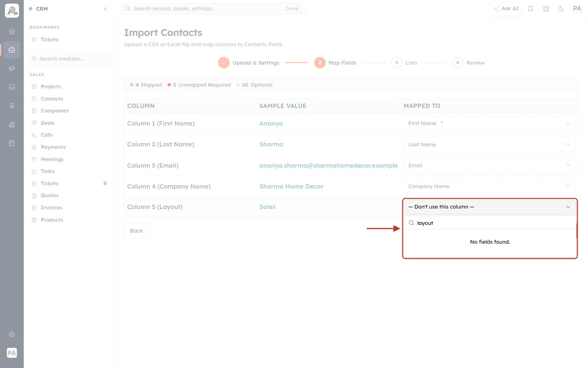The height and width of the screenshot is (368, 588).
Task: Click the Search modules field
Action: pyautogui.click(x=70, y=59)
